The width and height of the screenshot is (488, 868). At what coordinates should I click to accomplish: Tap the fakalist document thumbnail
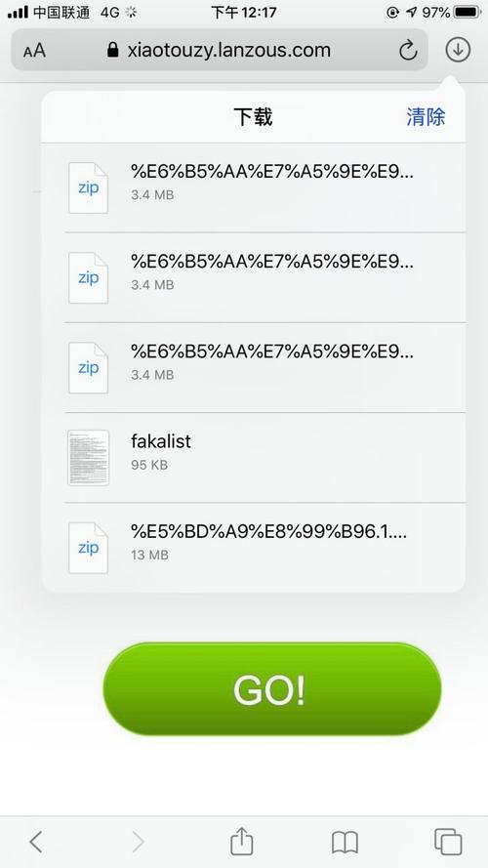(x=88, y=458)
